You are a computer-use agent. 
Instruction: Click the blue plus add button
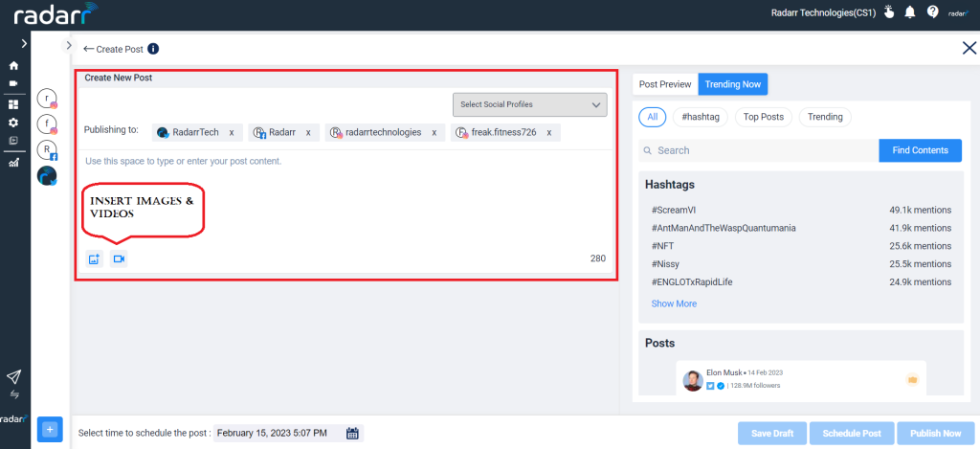click(51, 429)
